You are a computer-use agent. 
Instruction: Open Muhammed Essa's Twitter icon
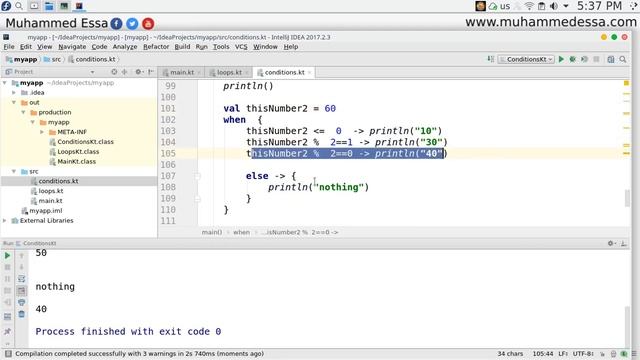[132, 24]
